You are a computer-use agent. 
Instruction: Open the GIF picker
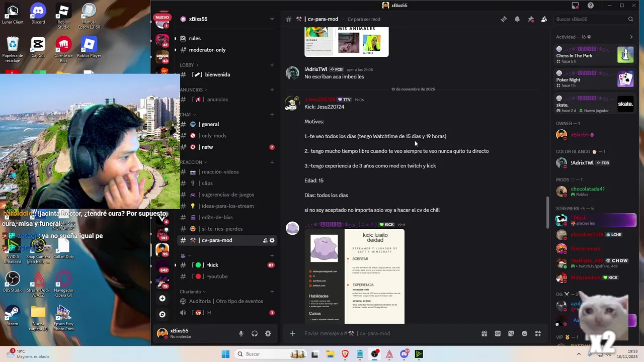(498, 333)
